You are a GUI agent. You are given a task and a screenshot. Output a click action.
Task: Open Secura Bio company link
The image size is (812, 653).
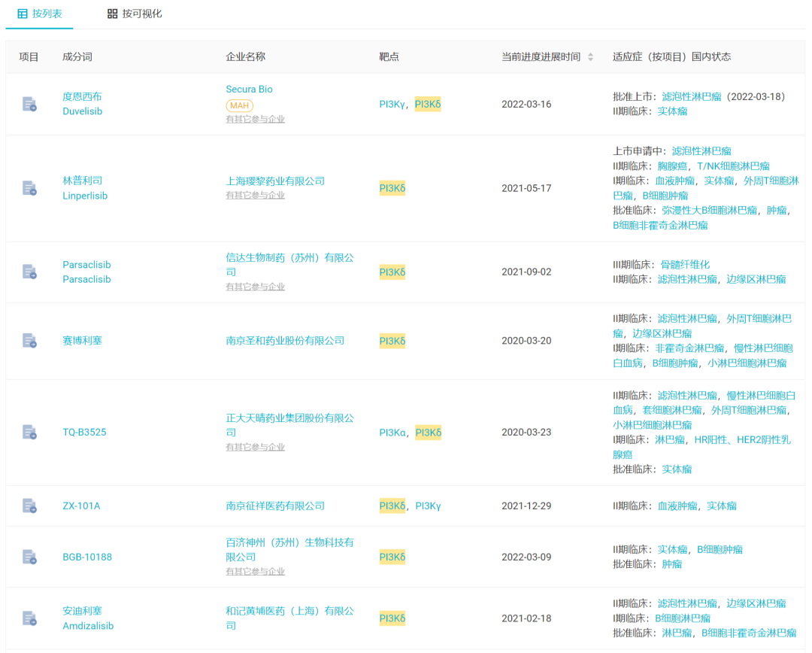pyautogui.click(x=249, y=89)
